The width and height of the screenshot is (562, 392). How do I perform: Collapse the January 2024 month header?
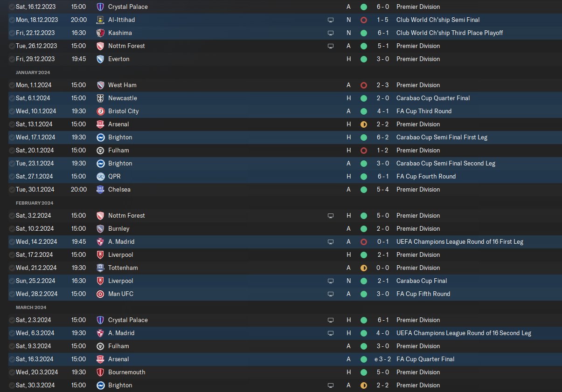[33, 72]
